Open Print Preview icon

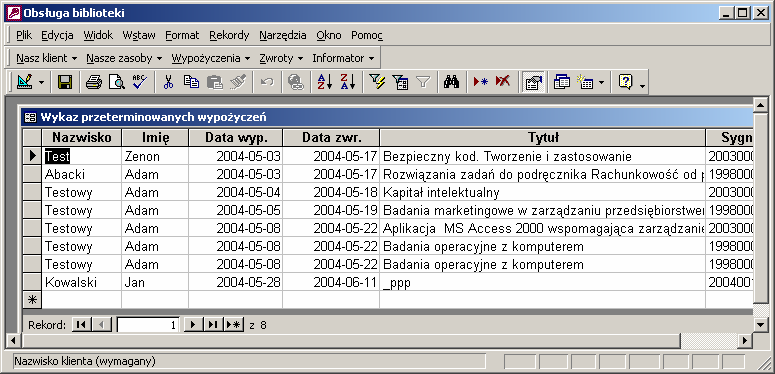117,82
